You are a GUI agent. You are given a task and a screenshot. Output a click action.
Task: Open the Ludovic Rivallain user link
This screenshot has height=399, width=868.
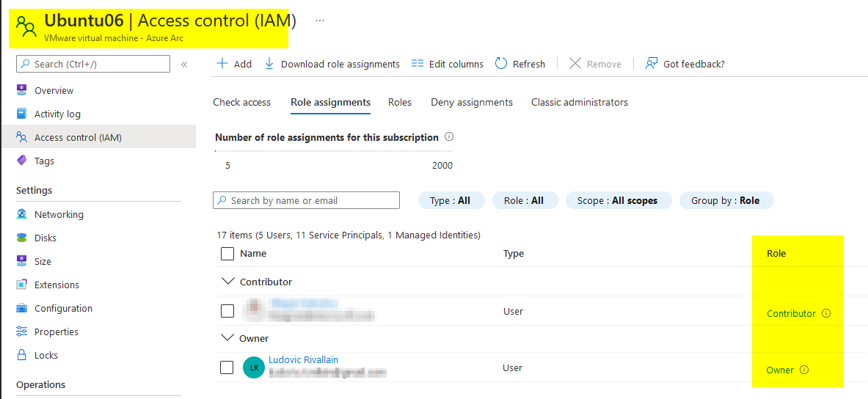pyautogui.click(x=303, y=359)
